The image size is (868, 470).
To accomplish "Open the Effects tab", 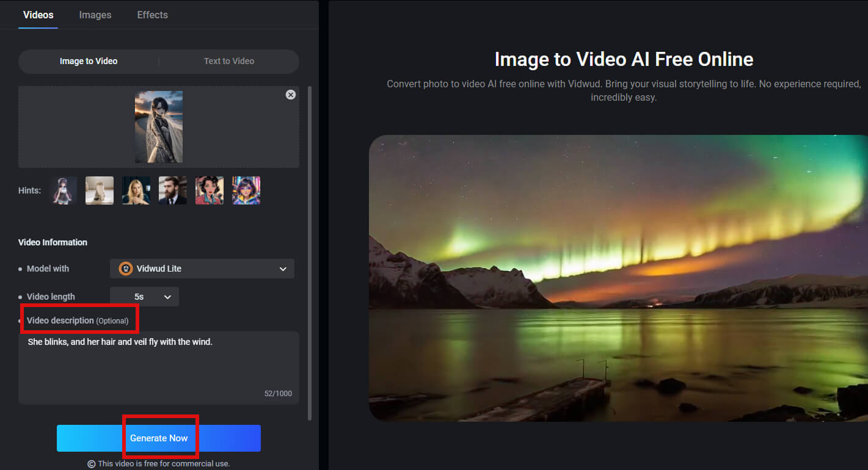I will 151,15.
